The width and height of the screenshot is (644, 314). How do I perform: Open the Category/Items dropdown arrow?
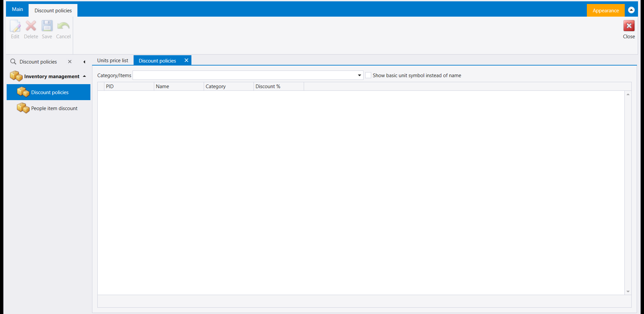pyautogui.click(x=359, y=76)
